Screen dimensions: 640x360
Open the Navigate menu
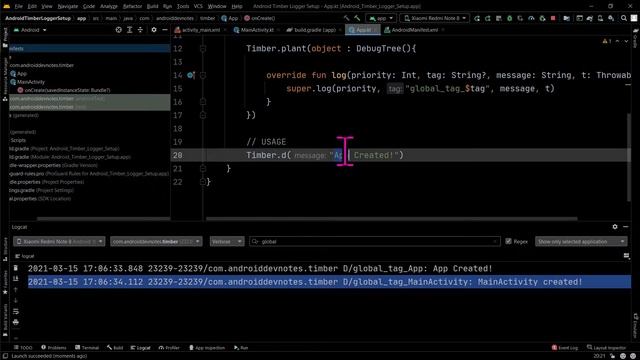coord(68,7)
